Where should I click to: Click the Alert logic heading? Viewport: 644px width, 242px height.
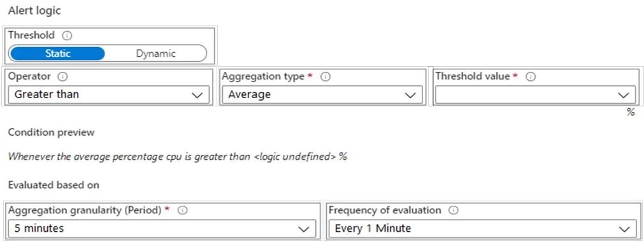(34, 11)
